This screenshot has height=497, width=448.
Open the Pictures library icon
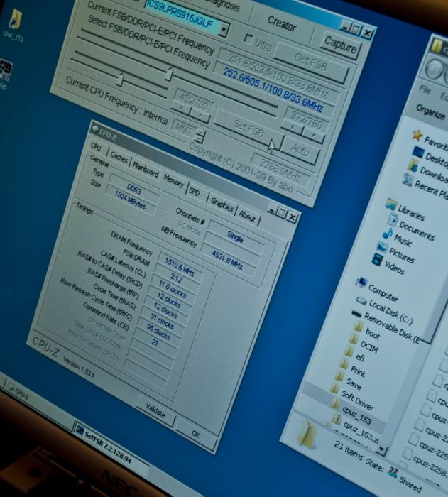[382, 247]
